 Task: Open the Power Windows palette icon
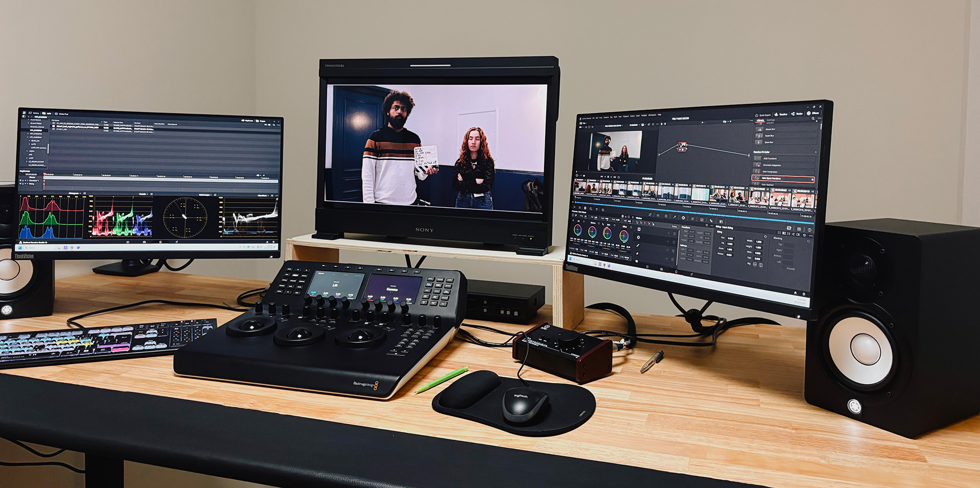[683, 217]
